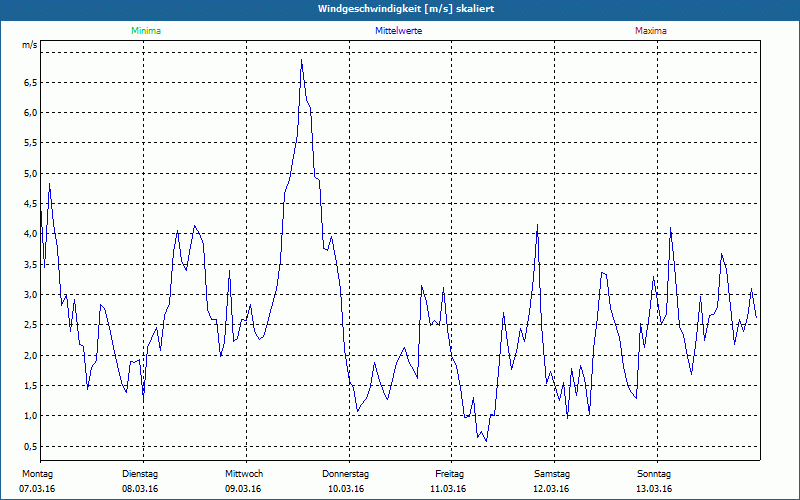Click the Sonntag day label
The height and width of the screenshot is (500, 800).
(654, 474)
